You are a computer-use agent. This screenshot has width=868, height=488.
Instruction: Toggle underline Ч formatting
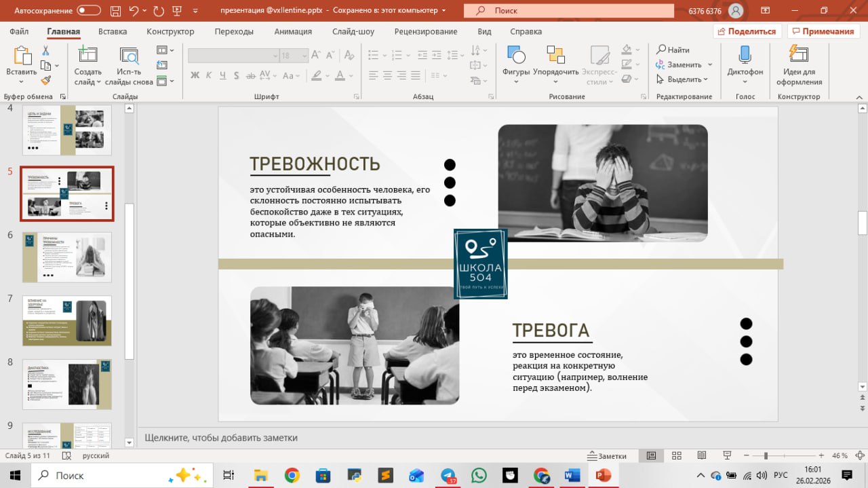(x=224, y=75)
